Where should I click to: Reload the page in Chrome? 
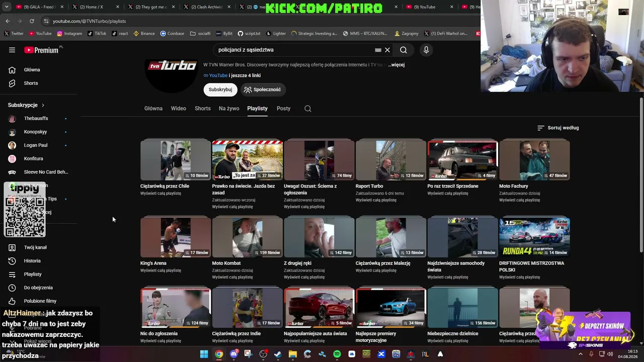[x=32, y=21]
